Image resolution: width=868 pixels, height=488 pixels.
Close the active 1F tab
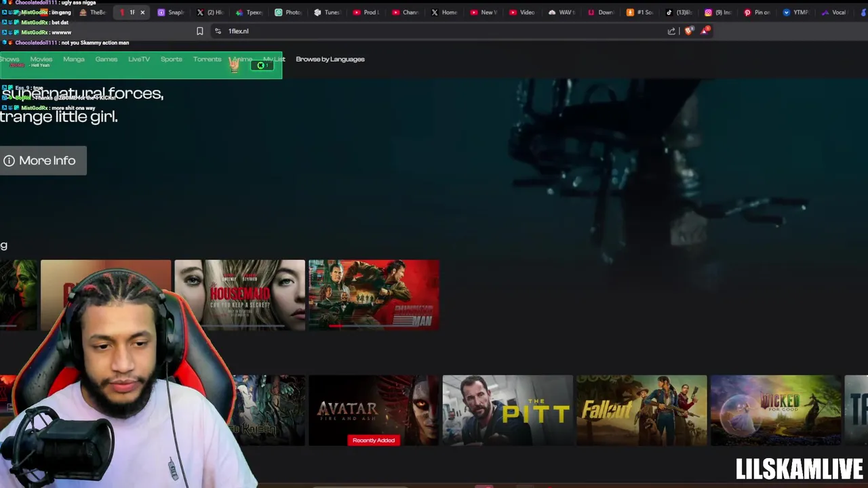pyautogui.click(x=142, y=12)
